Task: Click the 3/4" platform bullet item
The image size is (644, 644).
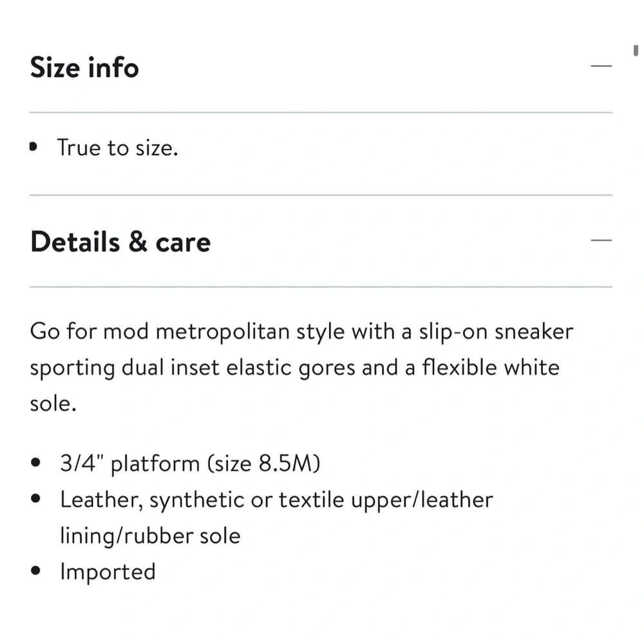Action: (190, 463)
